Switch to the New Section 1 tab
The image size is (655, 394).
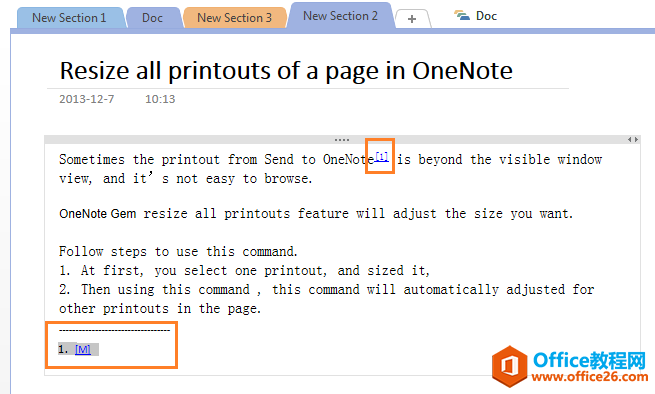pyautogui.click(x=69, y=18)
